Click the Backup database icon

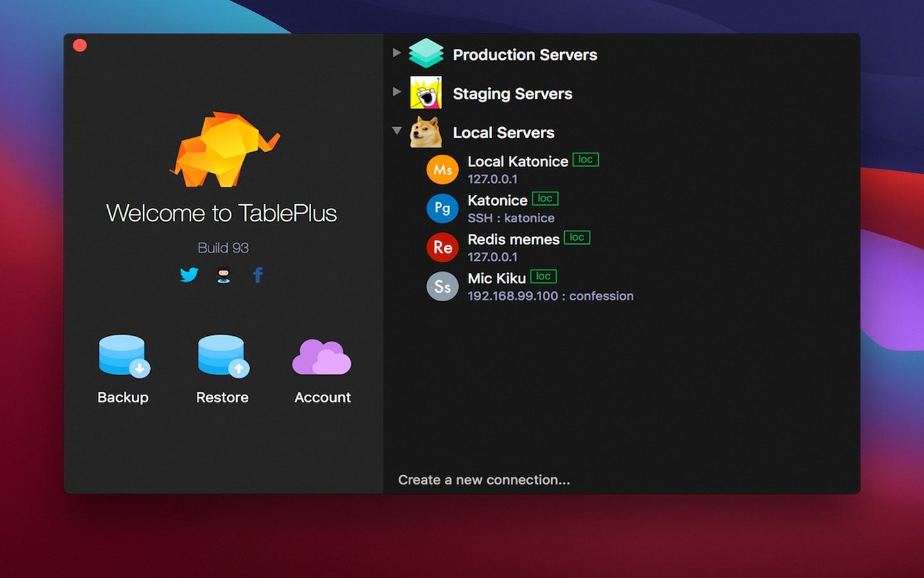123,355
